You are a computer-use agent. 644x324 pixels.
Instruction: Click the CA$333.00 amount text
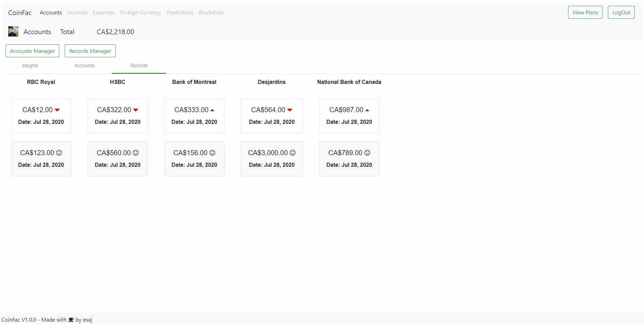click(191, 110)
